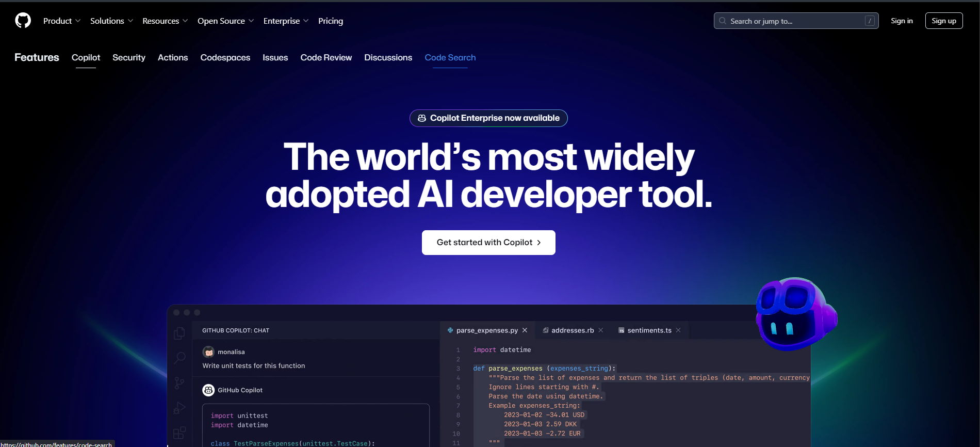Expand the Open Source menu
Viewport: 980px width, 447px height.
pyautogui.click(x=225, y=21)
